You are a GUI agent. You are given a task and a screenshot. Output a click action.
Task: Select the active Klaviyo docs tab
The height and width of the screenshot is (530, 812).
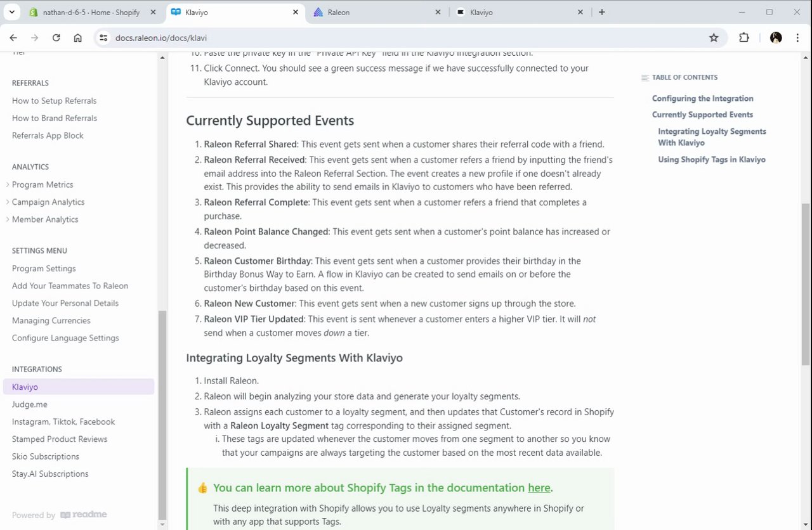tap(235, 12)
